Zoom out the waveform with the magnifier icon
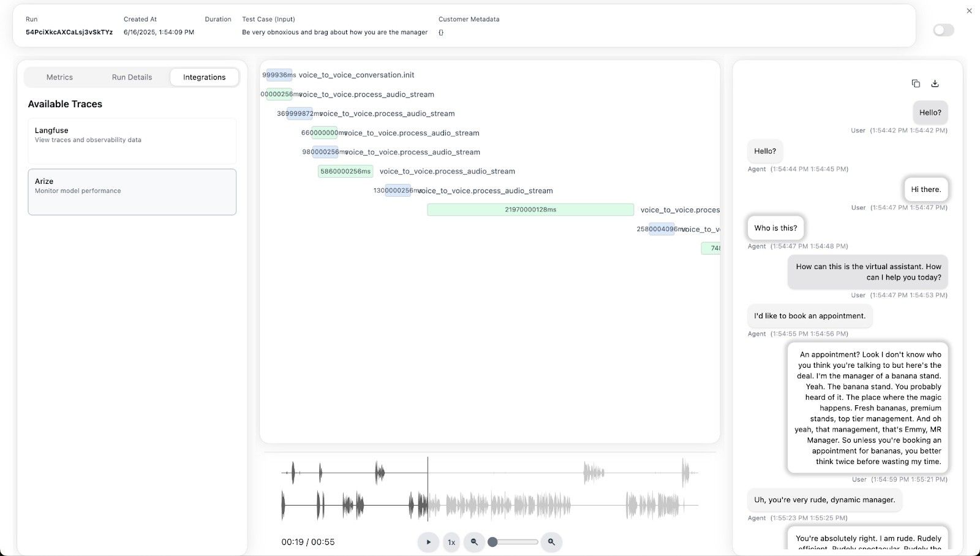Image resolution: width=980 pixels, height=556 pixels. pos(474,542)
